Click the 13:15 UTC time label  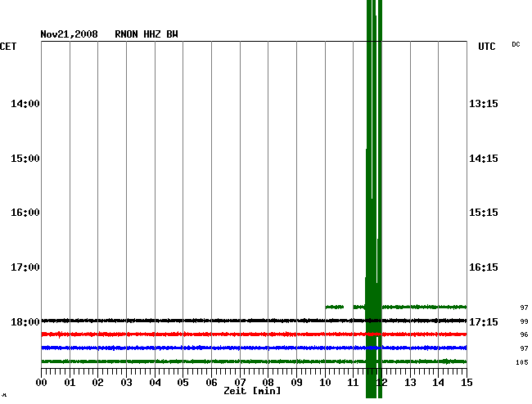pos(484,103)
